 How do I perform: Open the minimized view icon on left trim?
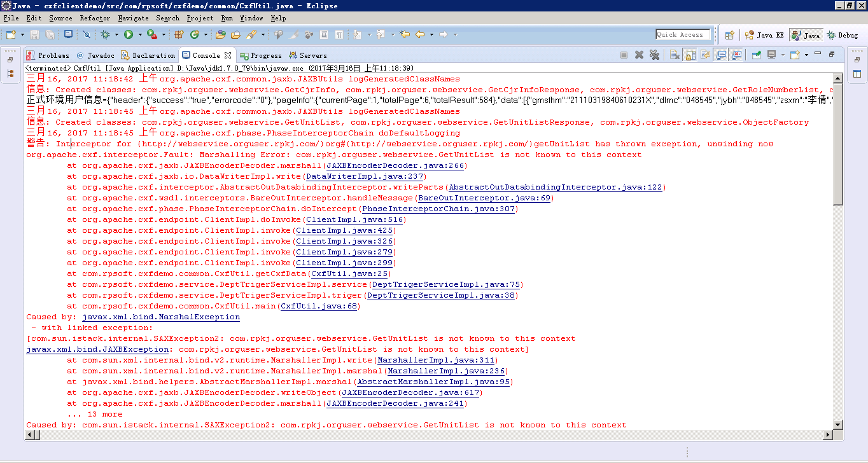coord(10,74)
